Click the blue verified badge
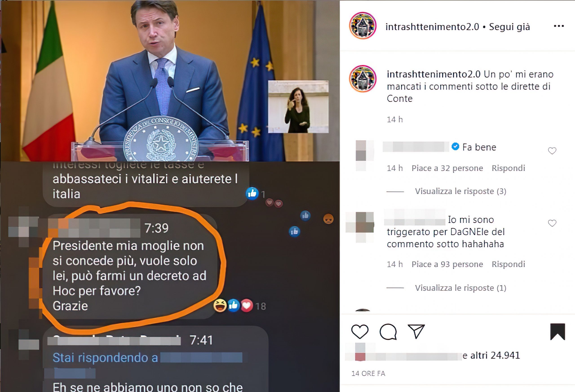Viewport: 575px width, 392px height. pos(455,146)
